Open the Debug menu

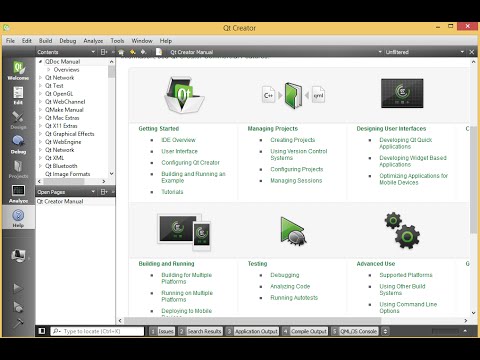pyautogui.click(x=68, y=41)
